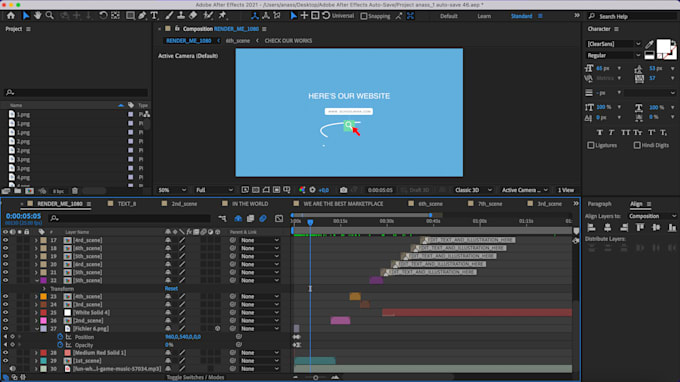Select the Default workspace
This screenshot has width=680, height=382.
(x=448, y=16)
